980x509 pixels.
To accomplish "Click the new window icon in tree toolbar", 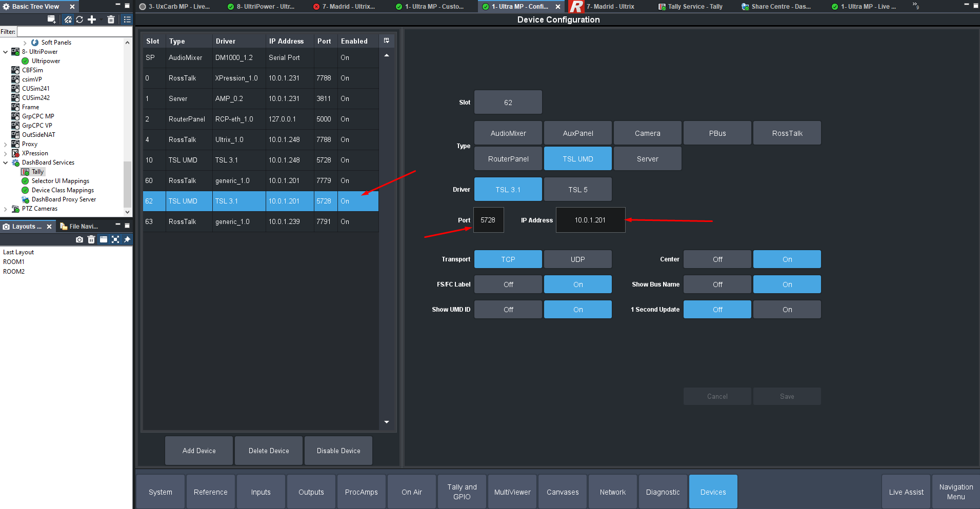I will tap(51, 19).
